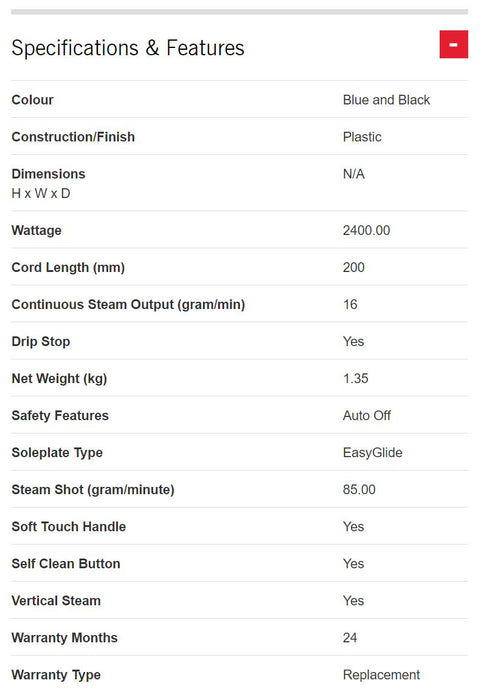Click the Blue and Black value
This screenshot has height=700, width=492.
[x=386, y=100]
